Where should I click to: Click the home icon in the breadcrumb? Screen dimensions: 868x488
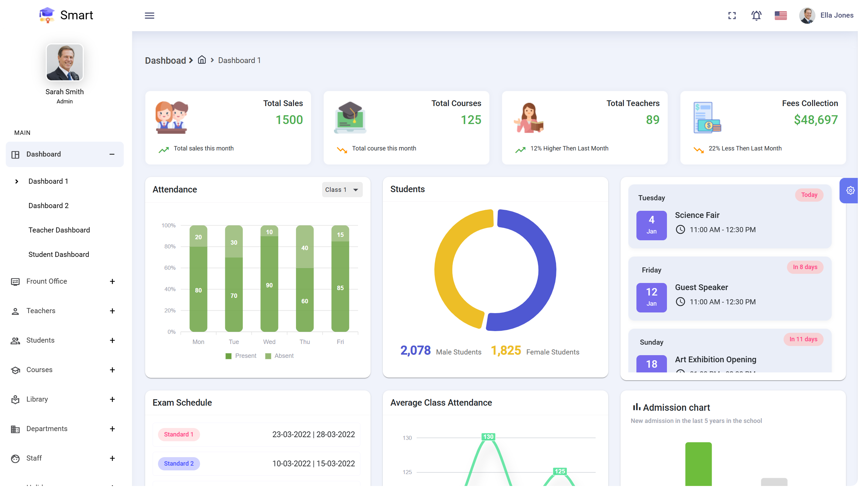(202, 60)
